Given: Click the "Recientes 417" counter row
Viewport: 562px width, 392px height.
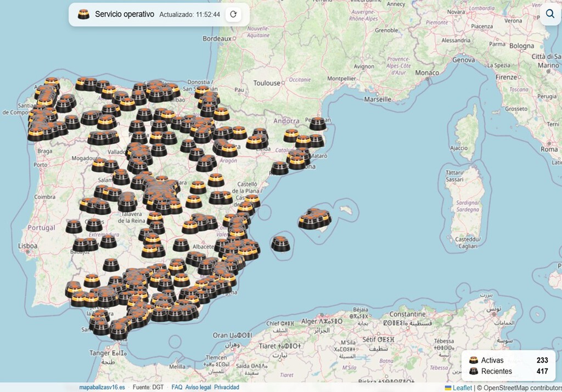Looking at the screenshot, I should (505, 372).
